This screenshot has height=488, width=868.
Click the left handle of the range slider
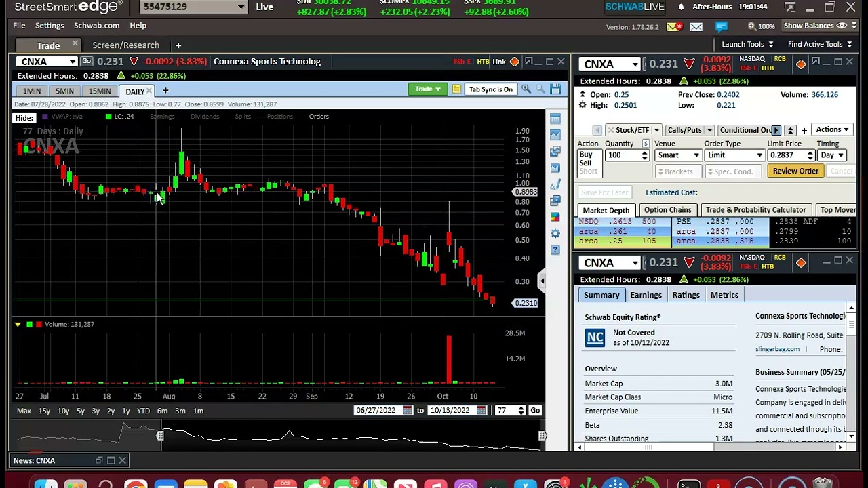pyautogui.click(x=160, y=436)
